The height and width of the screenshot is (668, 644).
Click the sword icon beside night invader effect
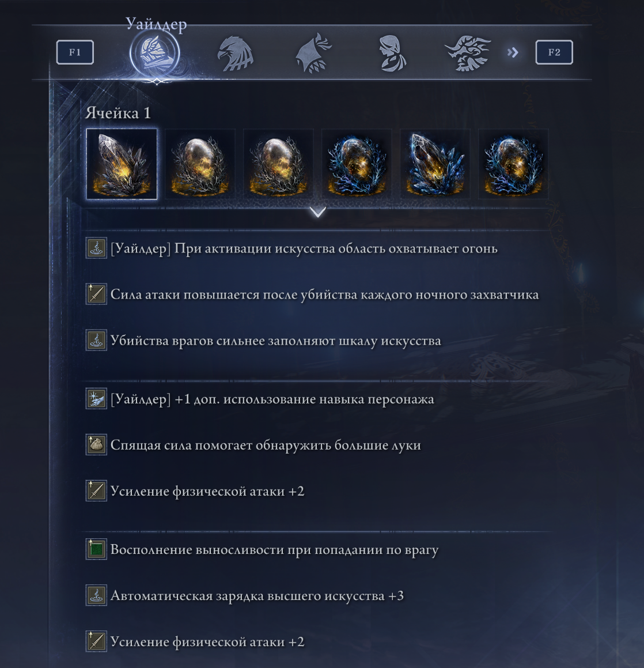coord(96,294)
